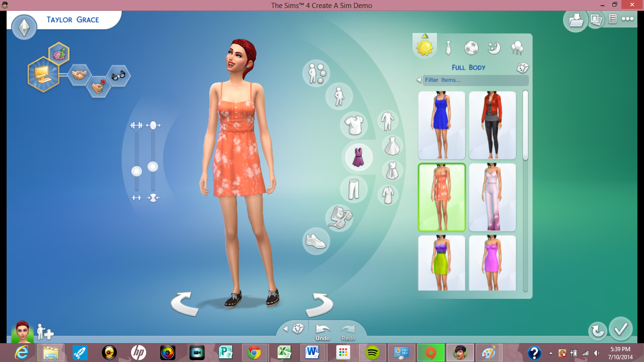This screenshot has width=644, height=362.
Task: Pick the red jacket with leggings outfit
Action: tap(493, 125)
